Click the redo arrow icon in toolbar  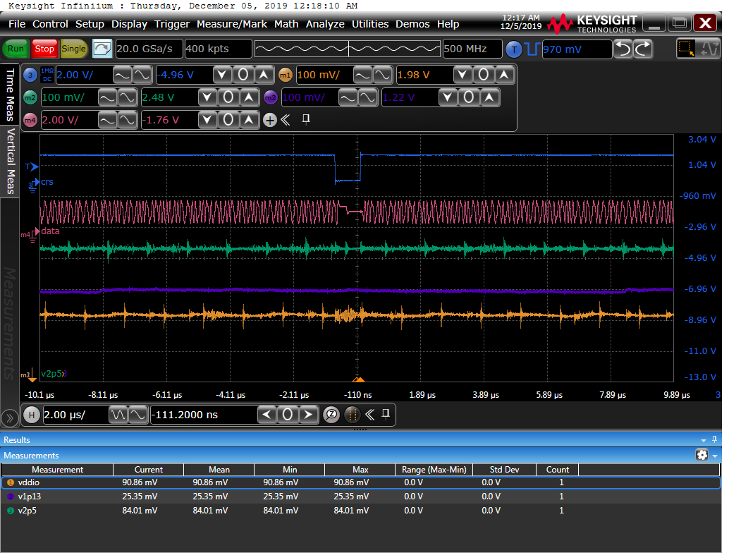point(643,49)
